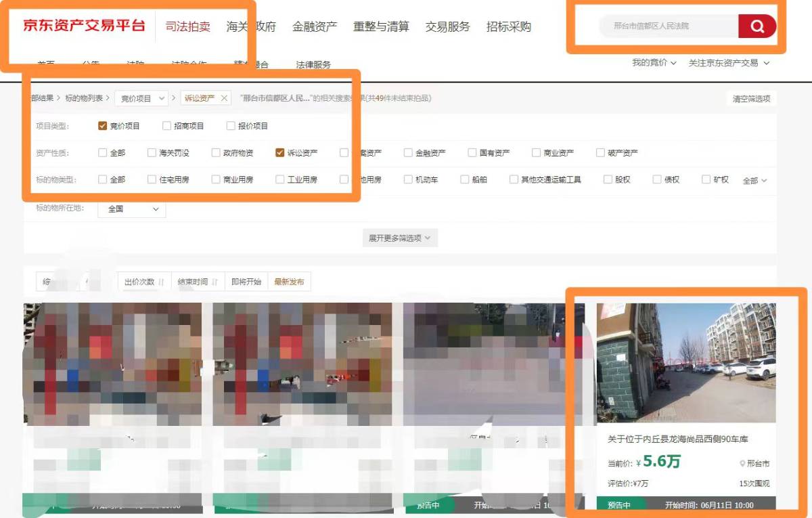
Task: Click the 标的物列表 breadcrumb link
Action: tap(84, 98)
